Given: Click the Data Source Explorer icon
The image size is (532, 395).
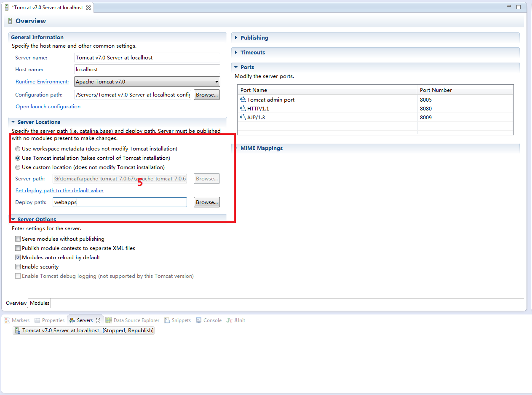Looking at the screenshot, I should (109, 320).
